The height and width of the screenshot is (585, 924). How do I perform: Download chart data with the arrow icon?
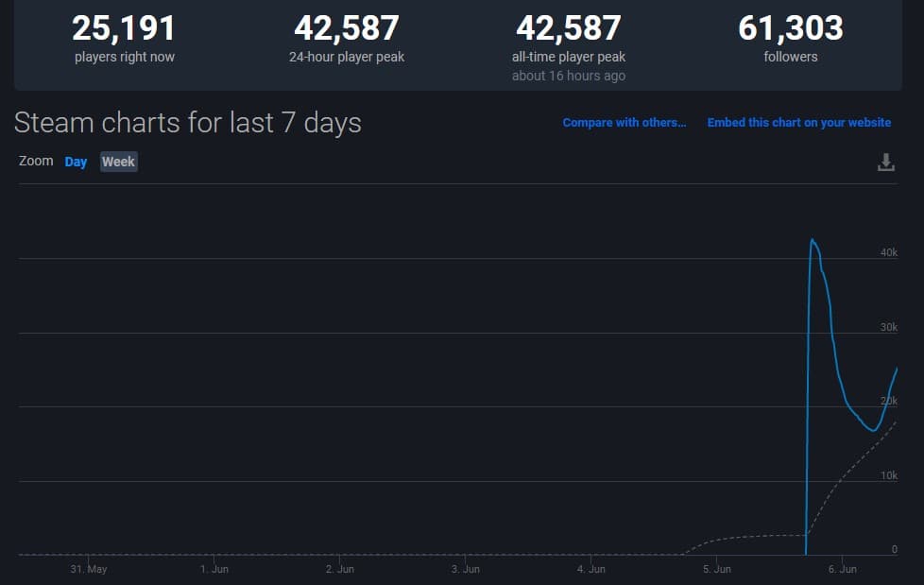pyautogui.click(x=885, y=163)
